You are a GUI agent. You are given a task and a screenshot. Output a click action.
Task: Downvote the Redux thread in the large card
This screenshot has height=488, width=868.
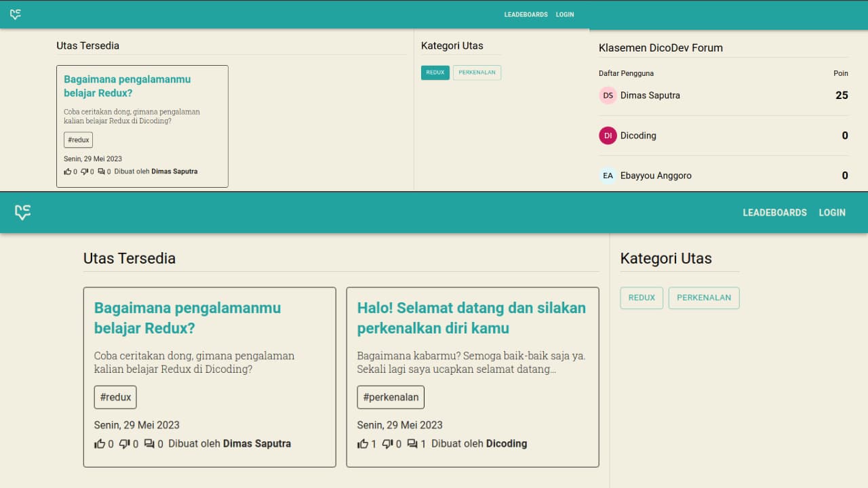pos(125,444)
